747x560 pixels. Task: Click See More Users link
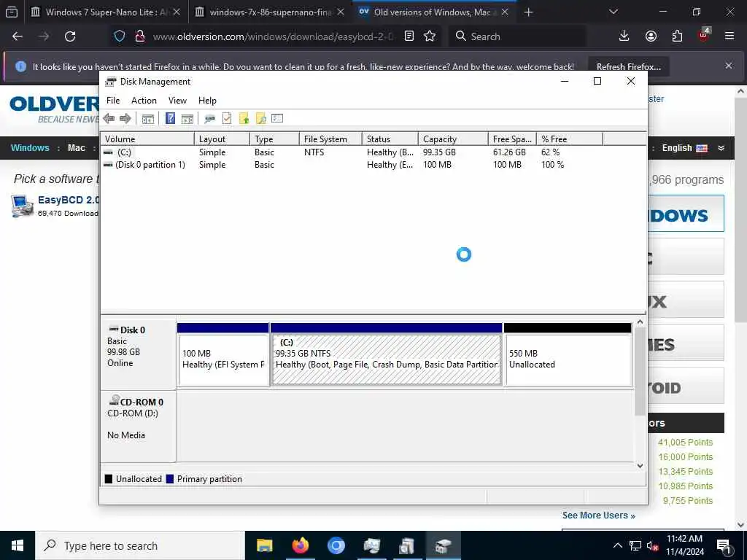[598, 516]
